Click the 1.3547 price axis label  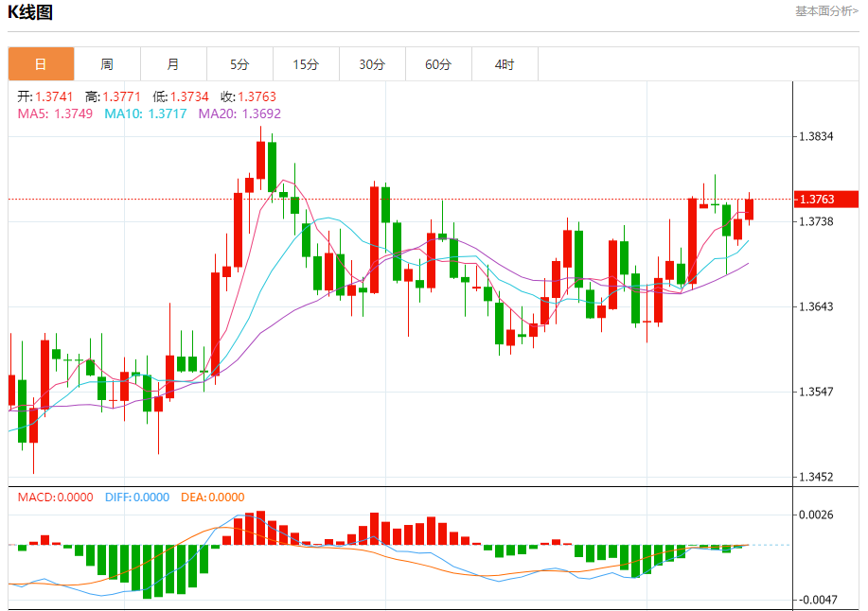tap(816, 392)
